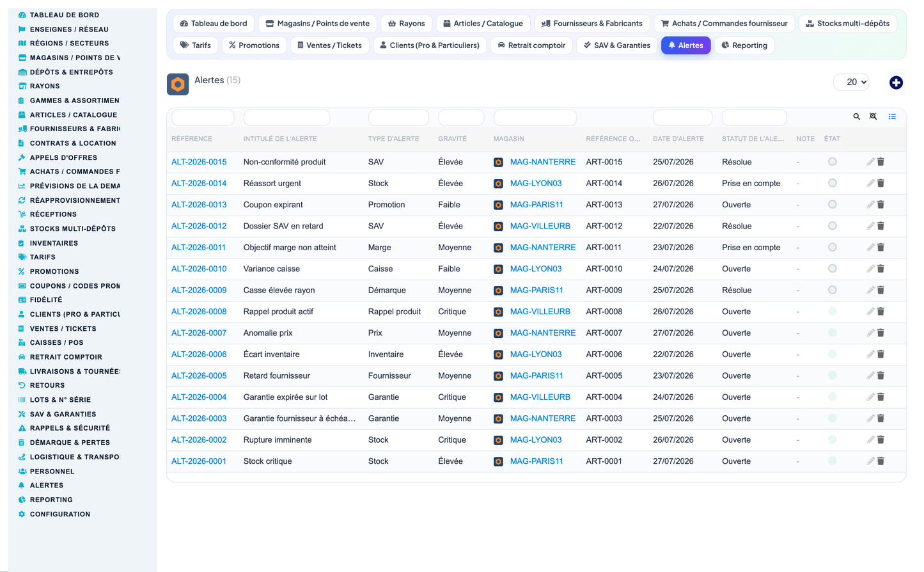
Task: Edit alert ALT-2026-0006 with pencil icon
Action: coord(870,354)
